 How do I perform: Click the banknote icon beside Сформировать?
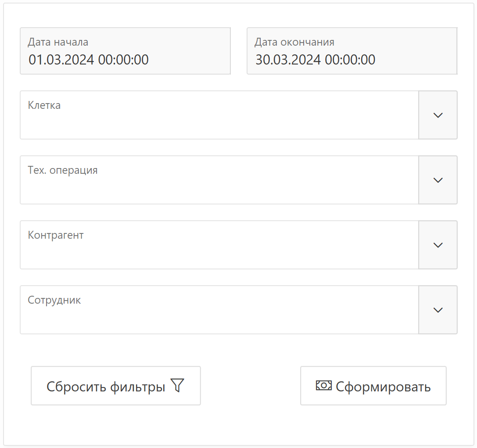(x=323, y=385)
